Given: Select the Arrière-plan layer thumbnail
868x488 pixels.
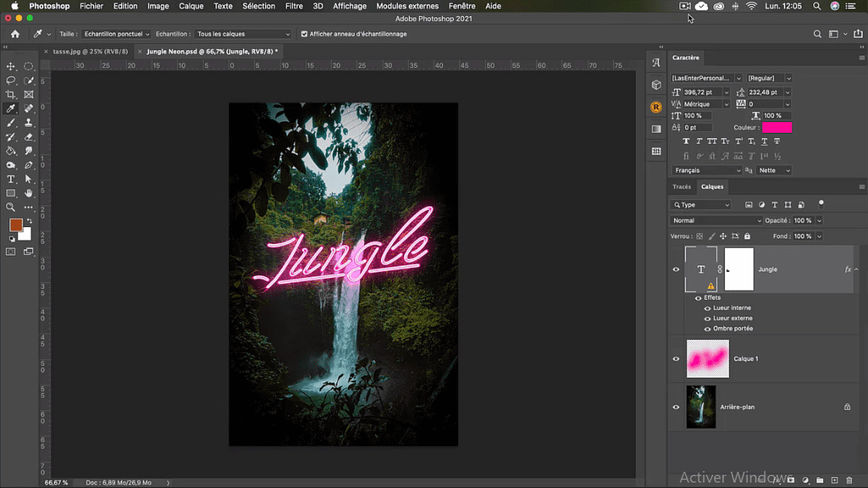Looking at the screenshot, I should [x=701, y=407].
